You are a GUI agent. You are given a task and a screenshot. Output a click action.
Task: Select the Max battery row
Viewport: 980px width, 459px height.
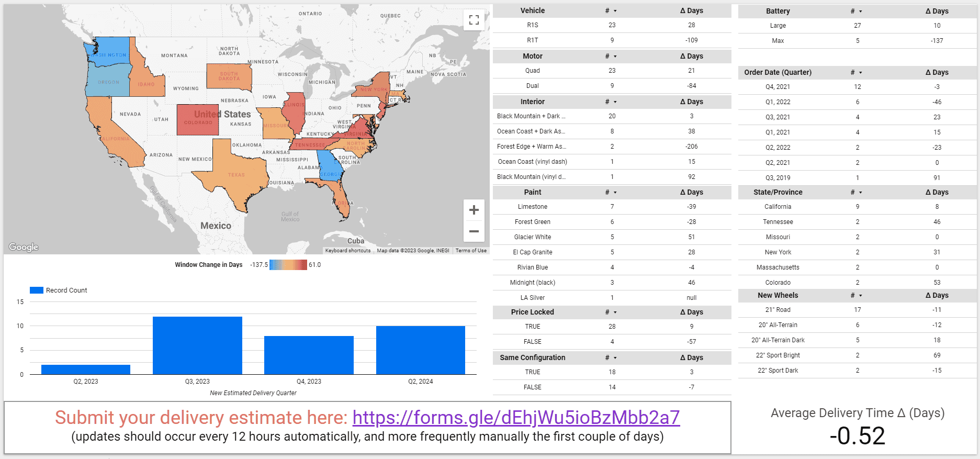(x=858, y=41)
